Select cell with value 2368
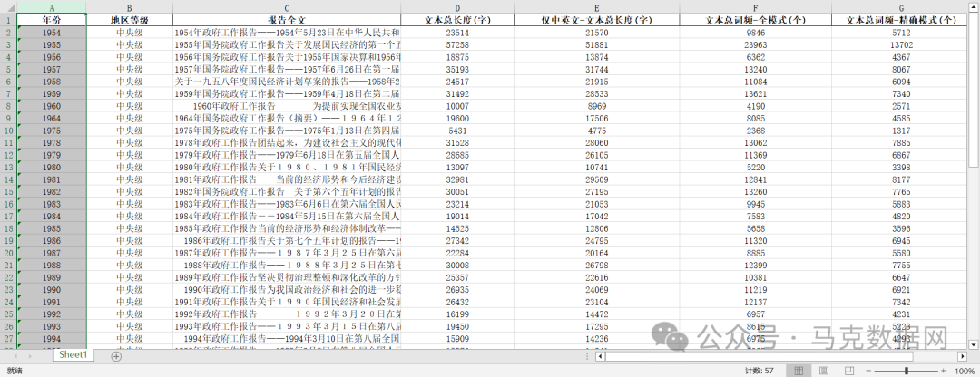Viewport: 980px width, 377px height. 756,130
